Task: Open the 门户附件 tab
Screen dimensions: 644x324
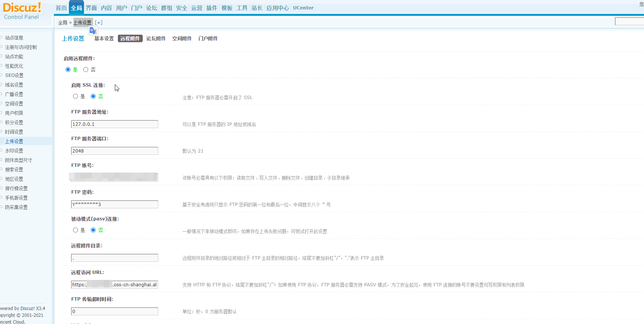Action: tap(208, 38)
